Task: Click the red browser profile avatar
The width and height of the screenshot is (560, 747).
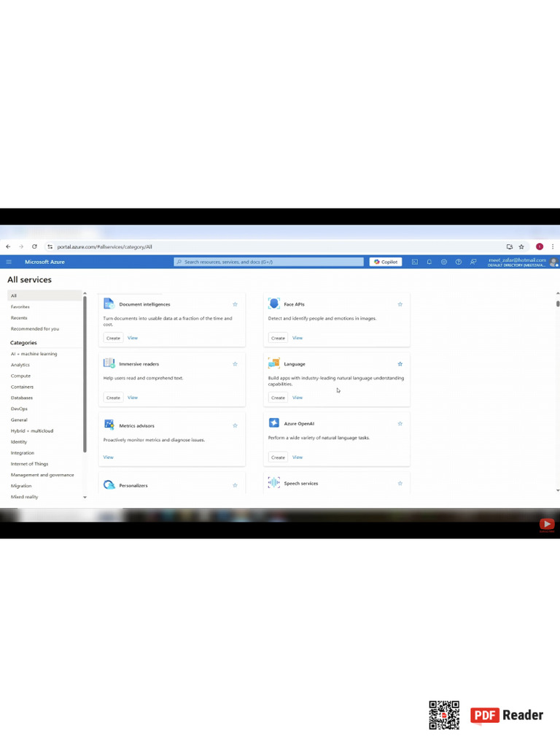Action: (540, 247)
